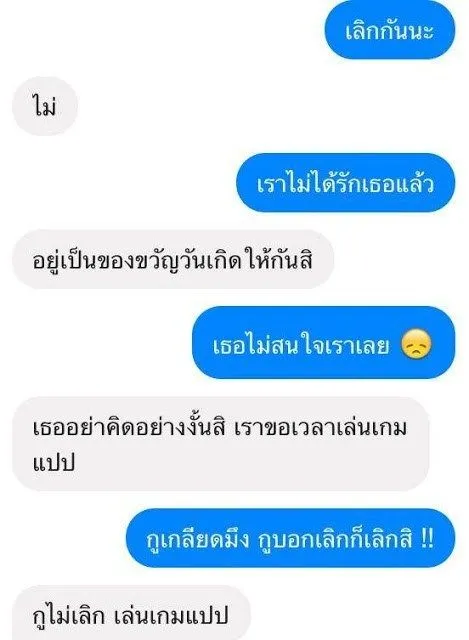Select the blue message 'เราไม่ได้รักเธอแล้ว'
The width and height of the screenshot is (469, 640).
click(x=345, y=182)
